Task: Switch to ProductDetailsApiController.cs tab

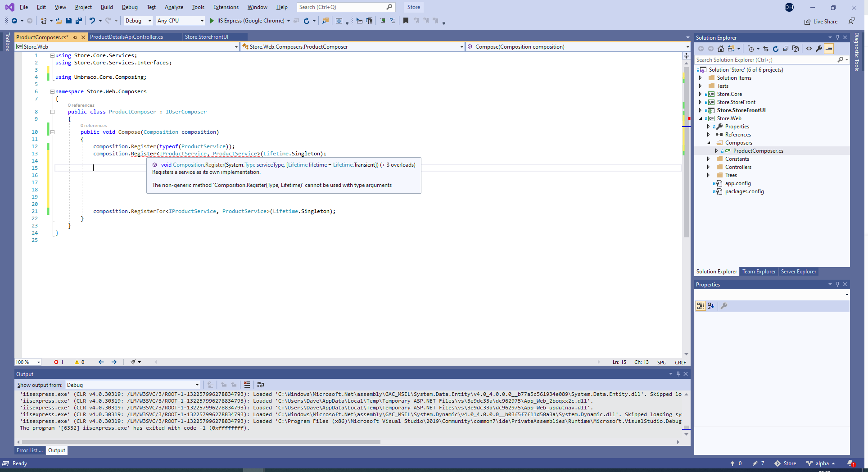Action: 127,37
